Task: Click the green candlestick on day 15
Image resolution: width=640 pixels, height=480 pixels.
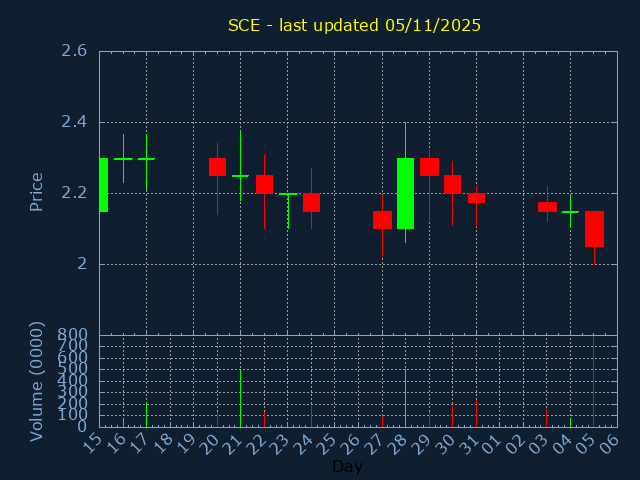Action: click(x=103, y=185)
